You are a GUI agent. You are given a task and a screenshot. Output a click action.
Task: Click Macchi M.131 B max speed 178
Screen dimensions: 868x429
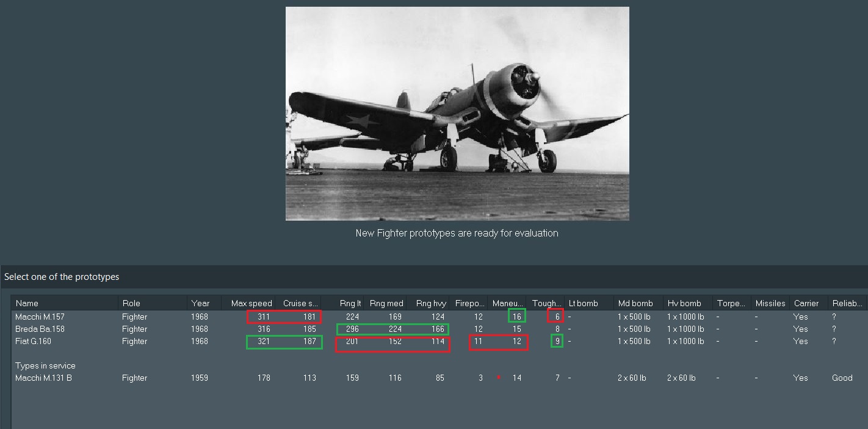tap(264, 378)
